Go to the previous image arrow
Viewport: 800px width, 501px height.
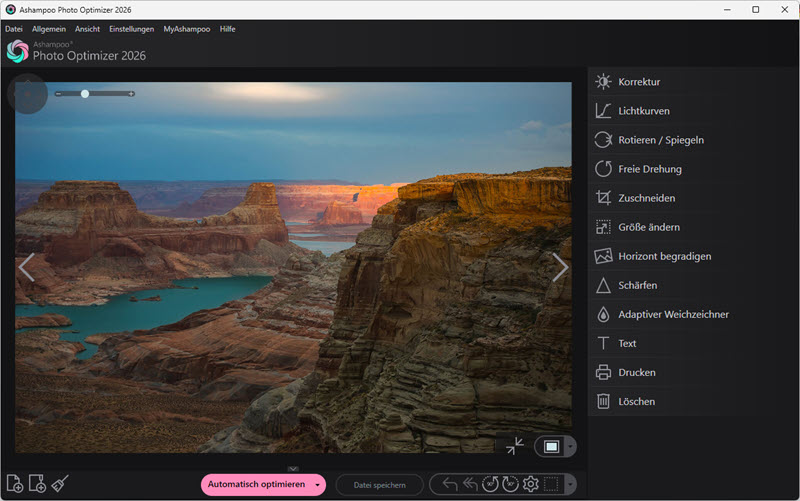[x=27, y=267]
